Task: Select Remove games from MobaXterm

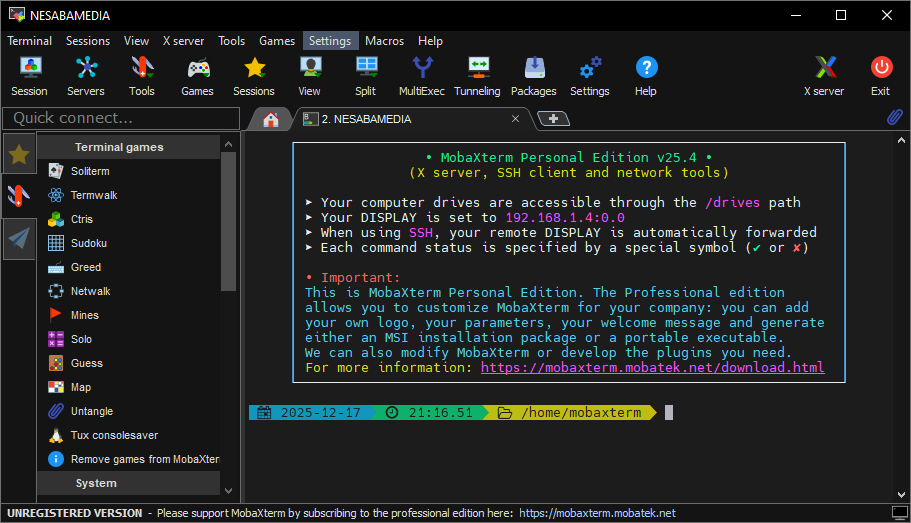Action: [x=144, y=459]
